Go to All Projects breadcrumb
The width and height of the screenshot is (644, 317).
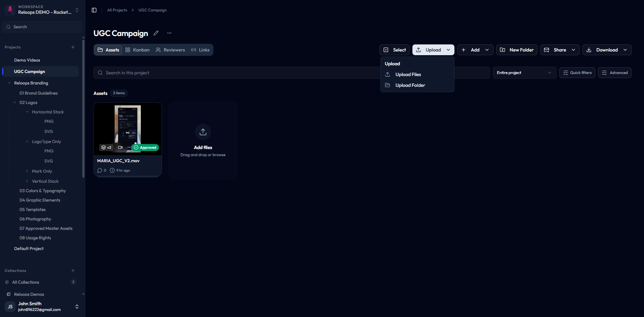click(x=117, y=10)
